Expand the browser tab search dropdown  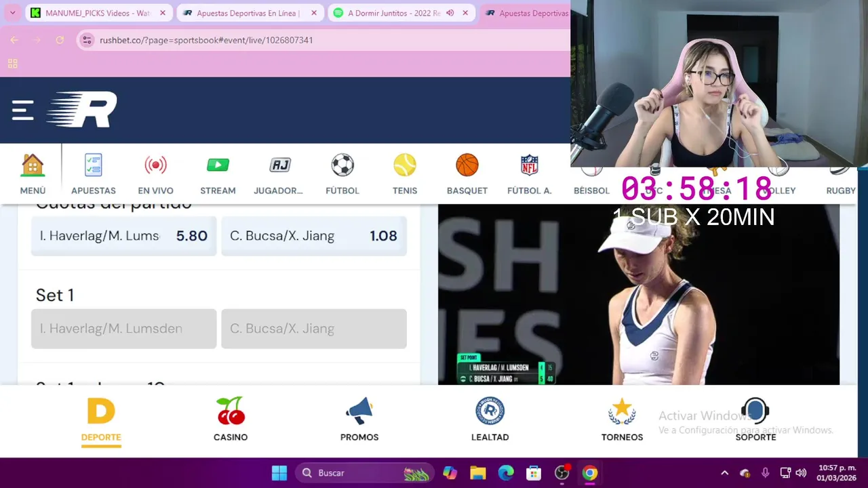12,13
